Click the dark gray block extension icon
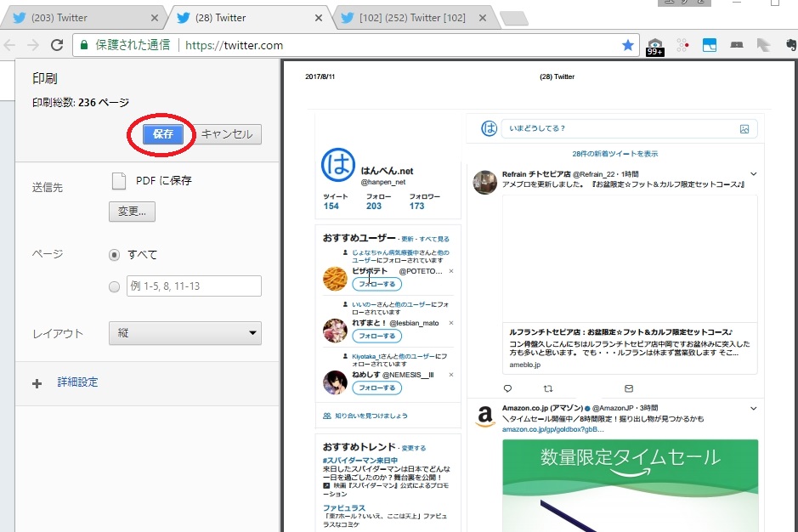Screen dimensions: 798x532 click(737, 45)
